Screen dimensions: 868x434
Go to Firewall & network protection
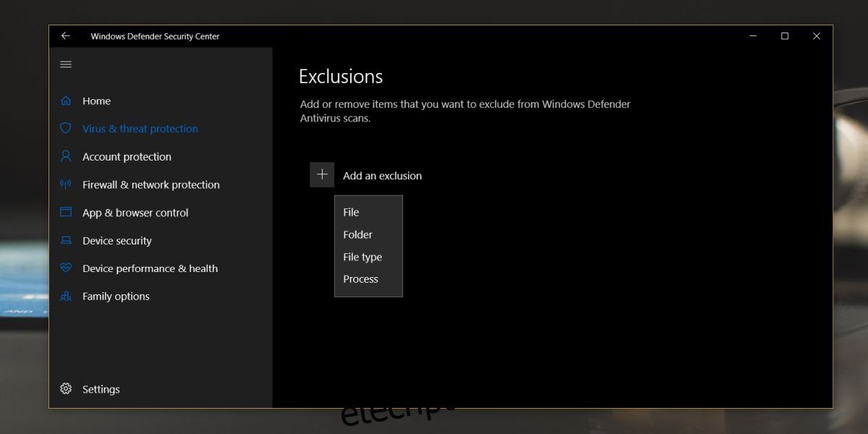[x=151, y=185]
